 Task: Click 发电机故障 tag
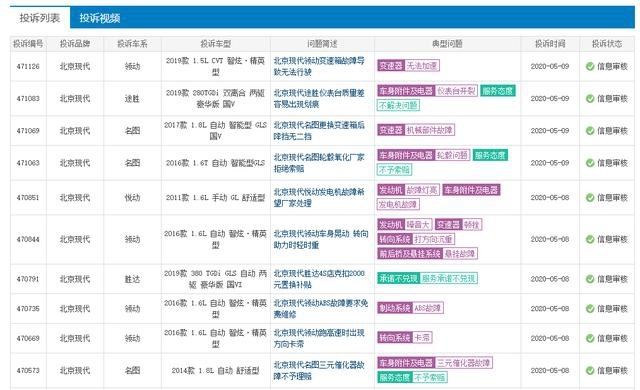[398, 204]
